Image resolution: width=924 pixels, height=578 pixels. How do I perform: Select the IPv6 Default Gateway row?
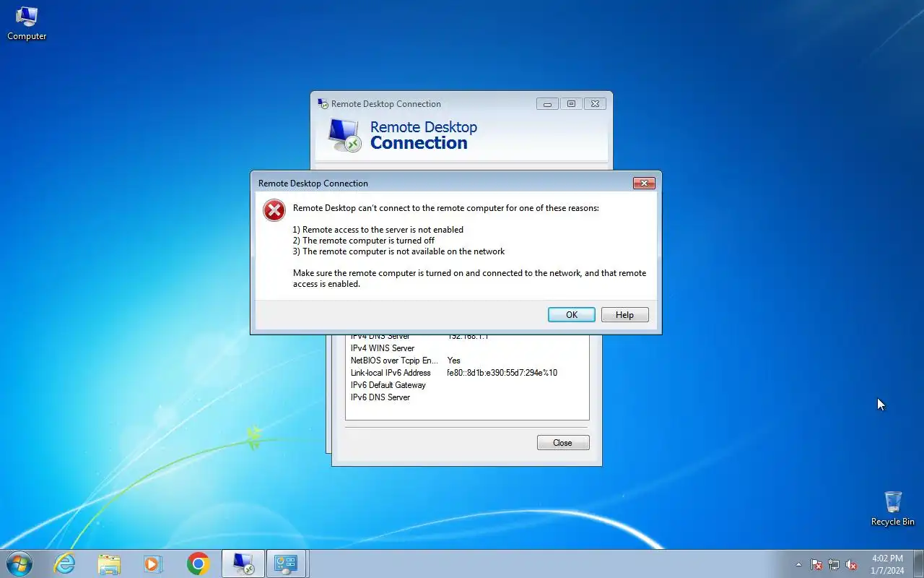[467, 385]
